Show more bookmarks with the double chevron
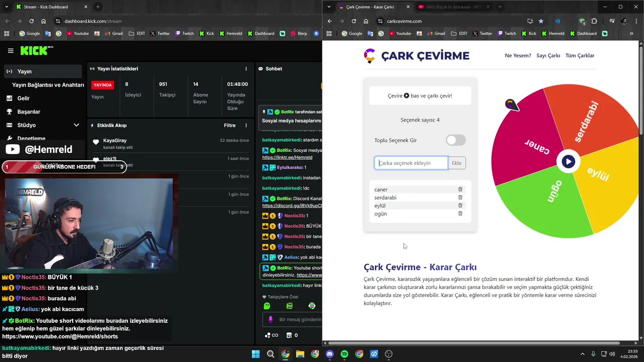This screenshot has width=644, height=362. pyautogui.click(x=631, y=34)
